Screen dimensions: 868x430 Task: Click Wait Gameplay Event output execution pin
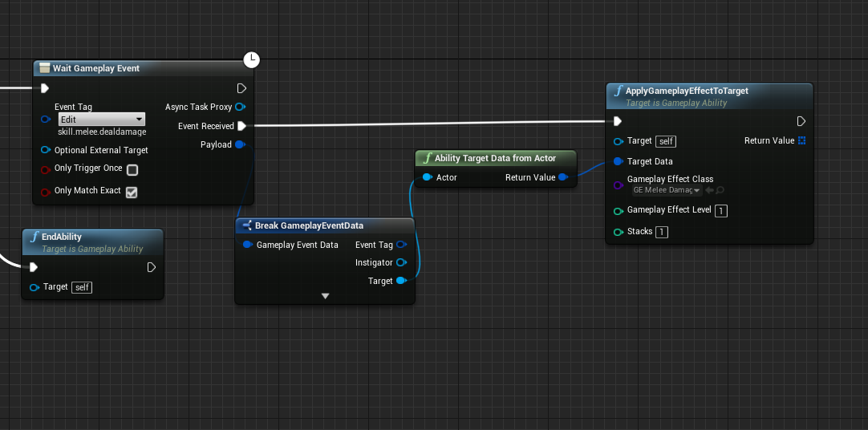(x=241, y=88)
